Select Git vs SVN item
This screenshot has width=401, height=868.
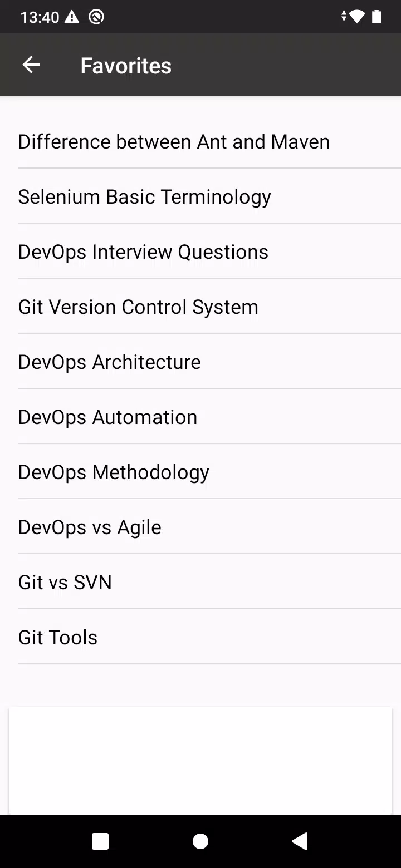pos(200,582)
